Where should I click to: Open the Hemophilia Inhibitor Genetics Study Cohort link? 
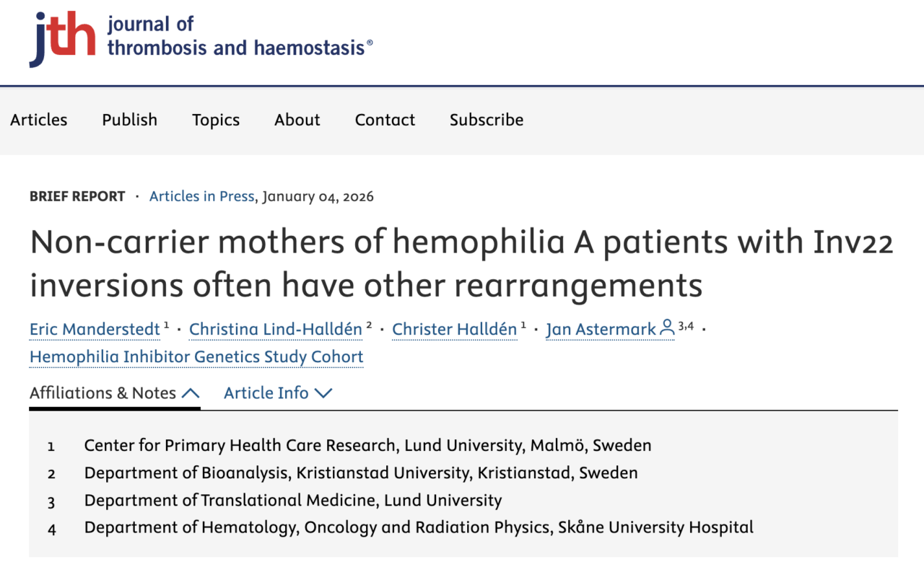click(196, 356)
